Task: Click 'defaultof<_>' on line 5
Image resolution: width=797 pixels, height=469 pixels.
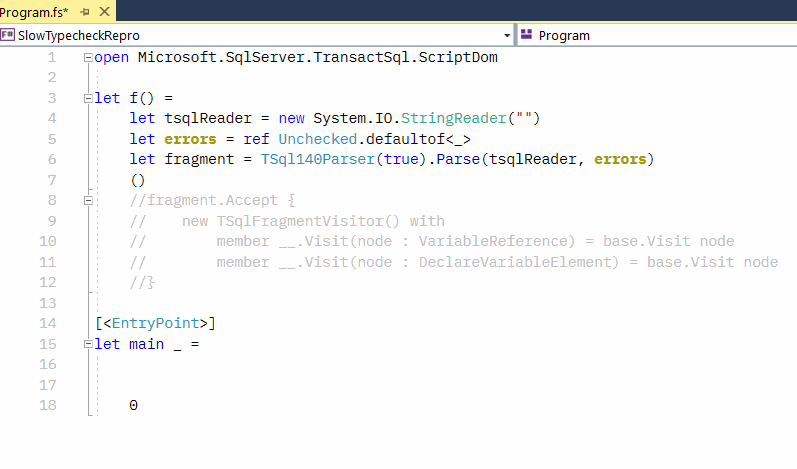Action: (418, 139)
